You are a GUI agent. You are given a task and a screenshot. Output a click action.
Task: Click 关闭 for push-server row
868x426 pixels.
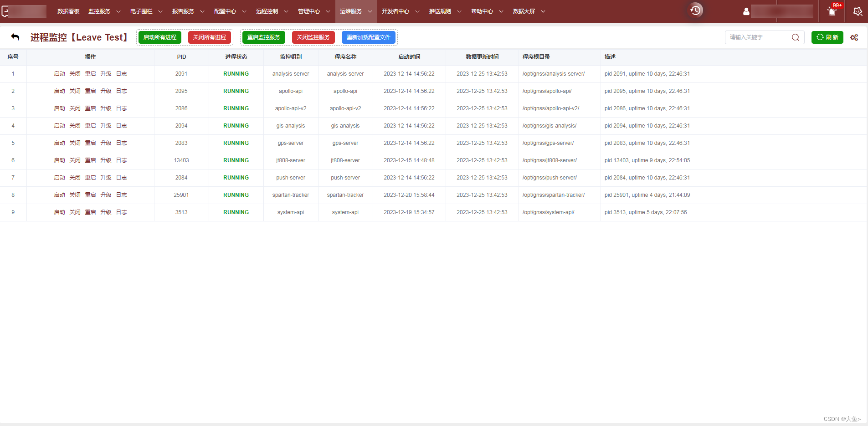coord(75,178)
